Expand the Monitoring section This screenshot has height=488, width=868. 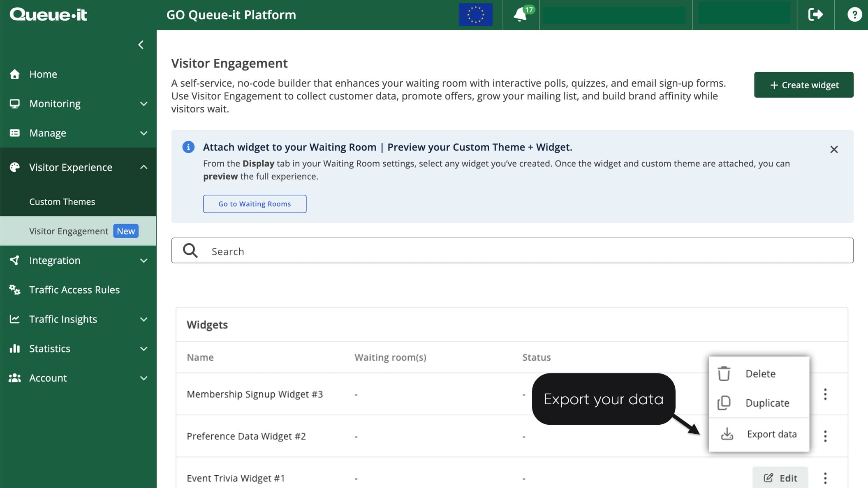[143, 104]
